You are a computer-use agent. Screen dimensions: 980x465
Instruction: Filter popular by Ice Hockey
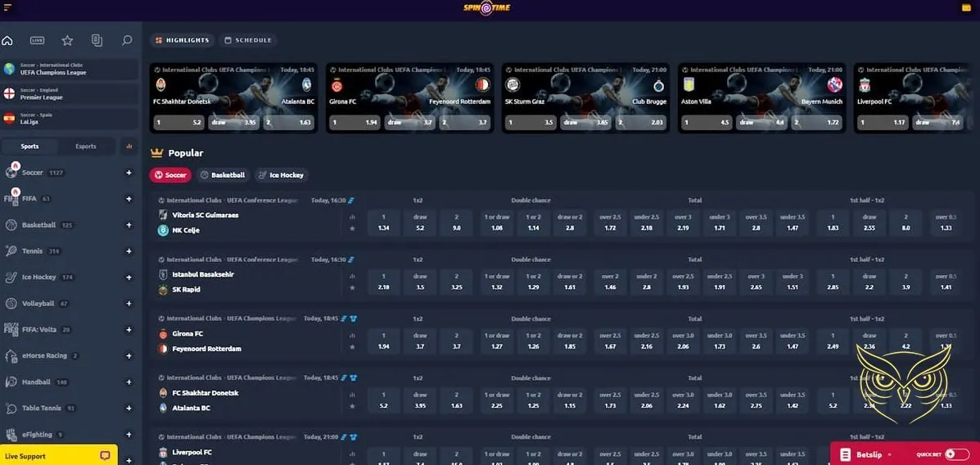(282, 175)
